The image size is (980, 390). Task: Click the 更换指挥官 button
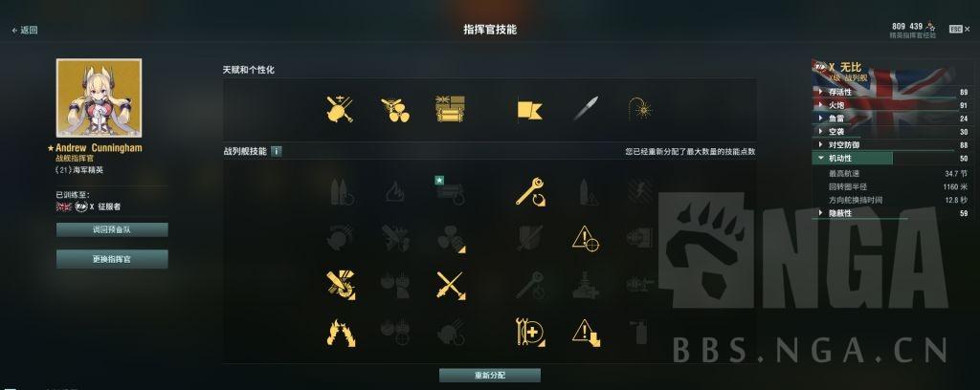(x=112, y=259)
